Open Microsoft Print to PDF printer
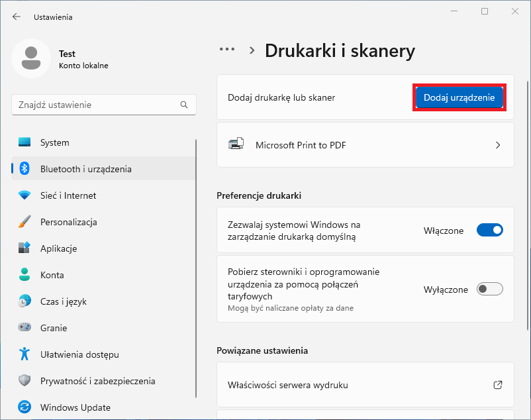This screenshot has width=531, height=420. click(365, 145)
